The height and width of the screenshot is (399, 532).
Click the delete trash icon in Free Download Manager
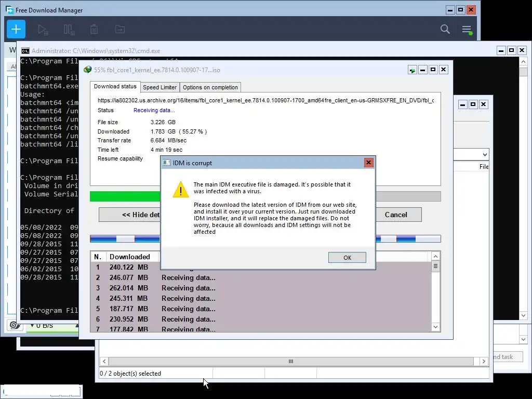click(94, 29)
